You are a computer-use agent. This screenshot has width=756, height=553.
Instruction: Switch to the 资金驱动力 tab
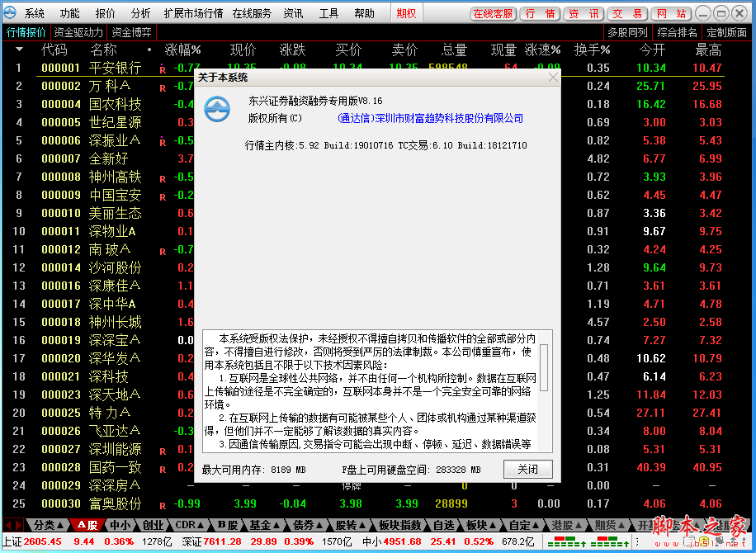78,32
